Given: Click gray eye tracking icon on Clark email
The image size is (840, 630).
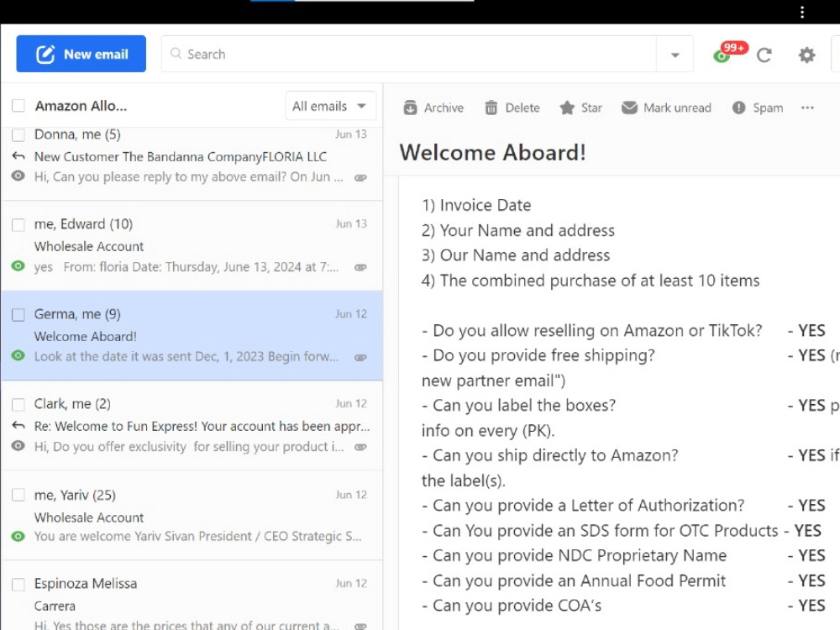Looking at the screenshot, I should pos(18,446).
